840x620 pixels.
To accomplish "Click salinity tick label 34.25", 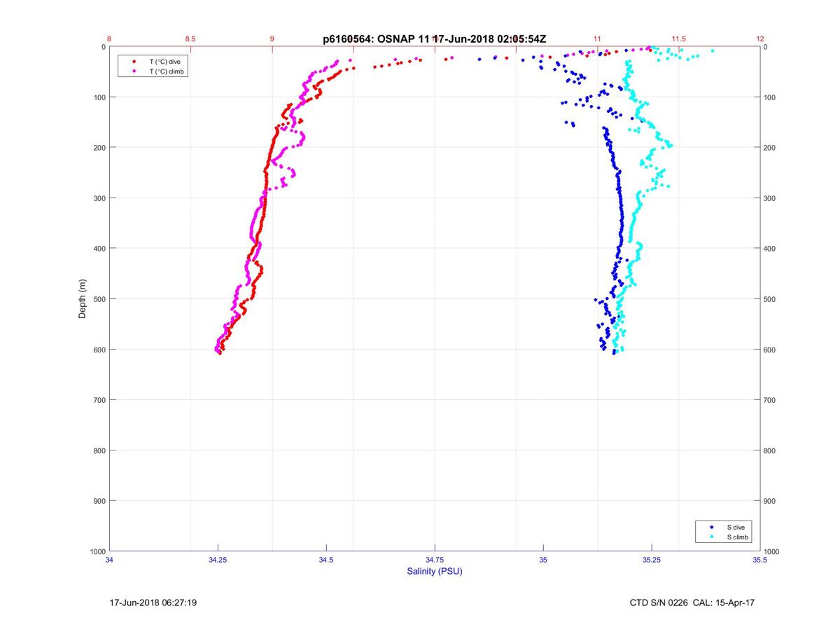I will (218, 560).
